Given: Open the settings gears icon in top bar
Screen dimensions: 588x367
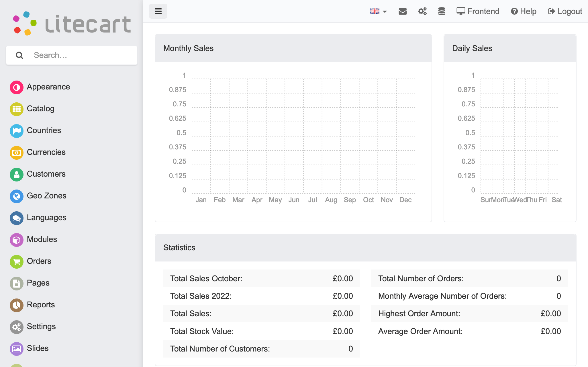Looking at the screenshot, I should (422, 11).
